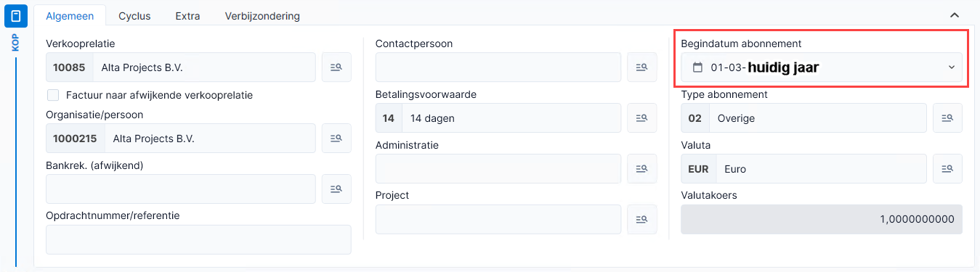Image resolution: width=980 pixels, height=272 pixels.
Task: Click the Opdrachtnummer/referentie input field
Action: pos(198,239)
